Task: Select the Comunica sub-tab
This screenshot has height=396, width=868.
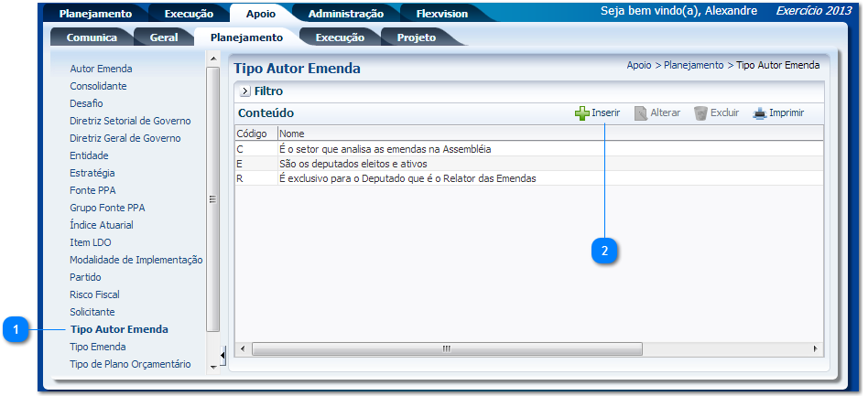Action: pyautogui.click(x=92, y=37)
